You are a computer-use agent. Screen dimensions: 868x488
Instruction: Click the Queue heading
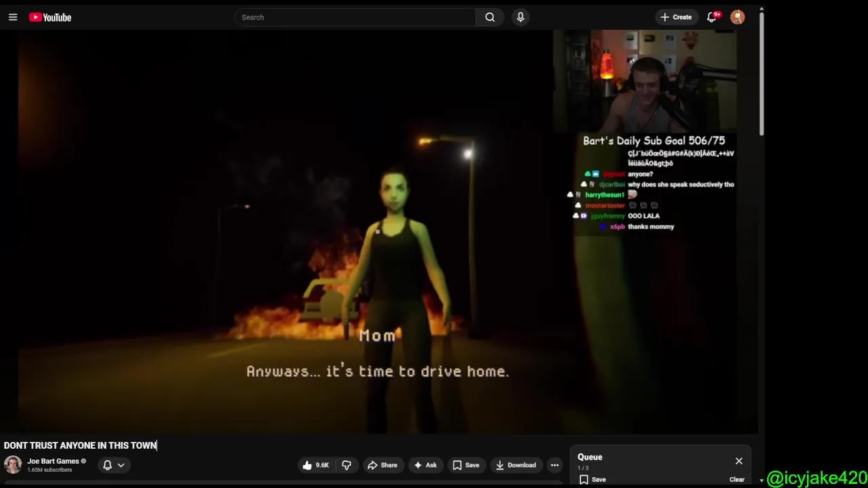[589, 457]
